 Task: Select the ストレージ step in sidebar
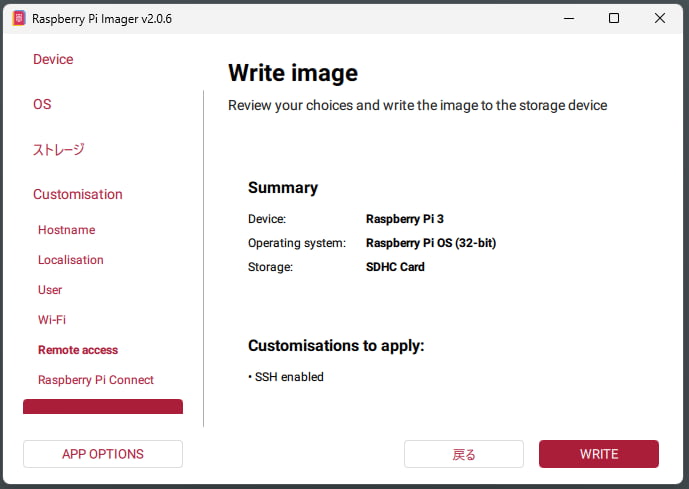(58, 150)
